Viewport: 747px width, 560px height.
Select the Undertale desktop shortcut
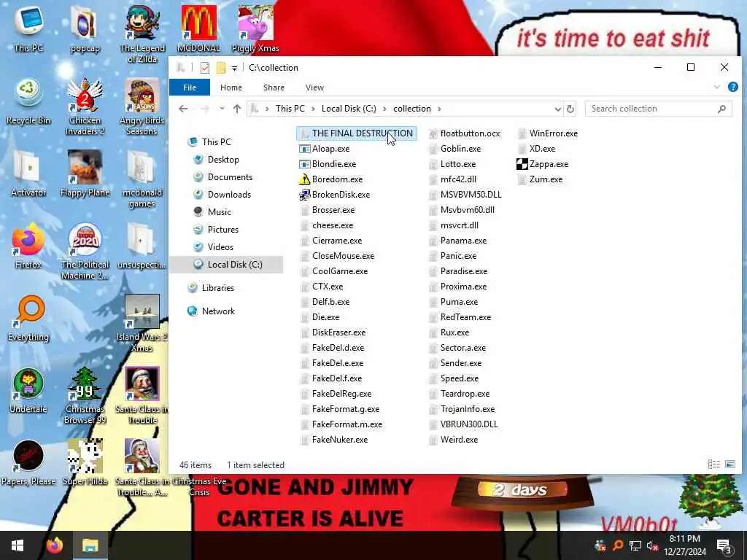pyautogui.click(x=28, y=391)
